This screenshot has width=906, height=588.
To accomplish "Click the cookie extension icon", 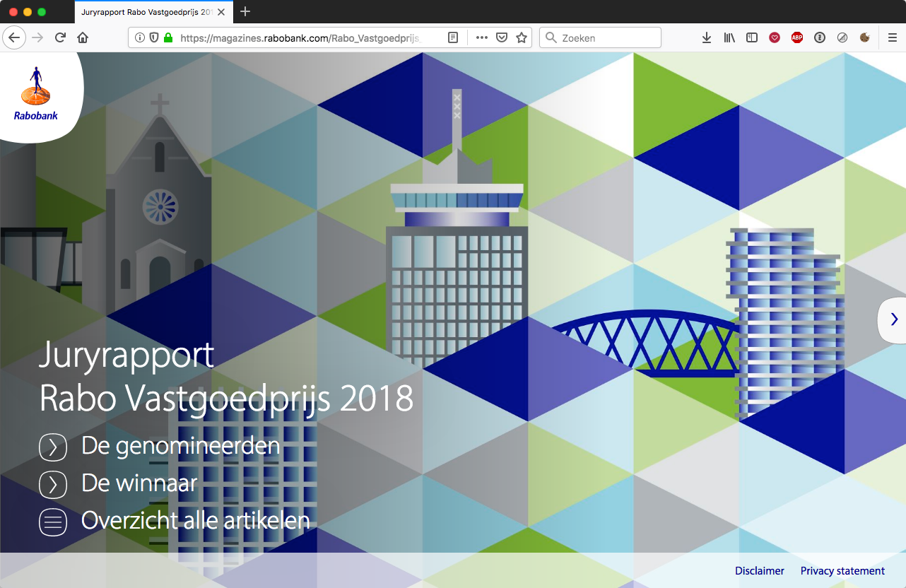I will point(864,38).
